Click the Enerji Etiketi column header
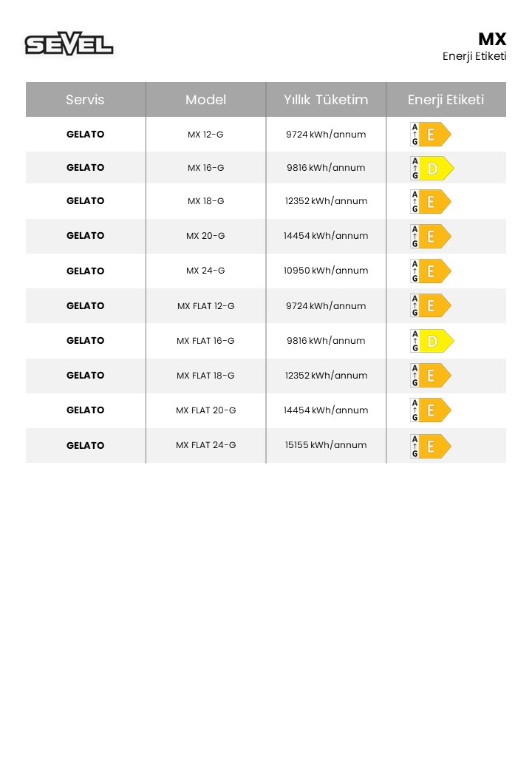Viewport: 532px width, 769px height. point(446,100)
